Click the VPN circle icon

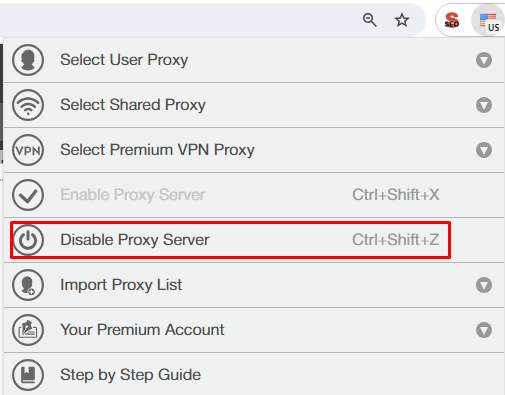[x=28, y=150]
